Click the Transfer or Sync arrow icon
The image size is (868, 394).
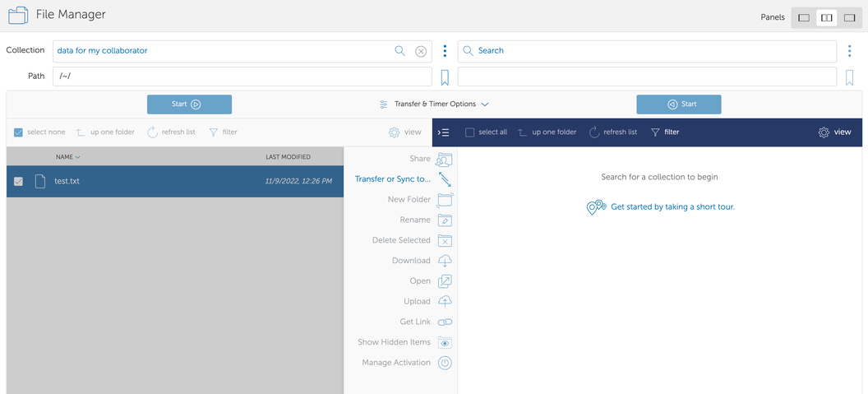point(445,179)
